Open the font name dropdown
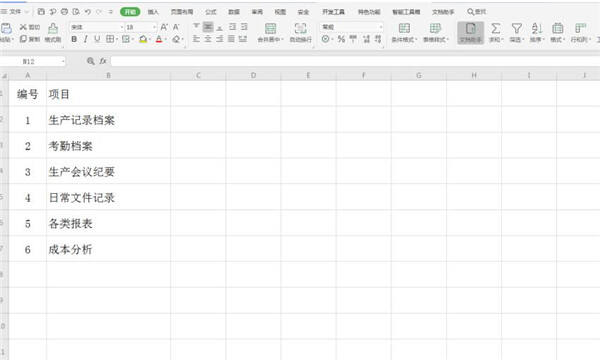 click(x=122, y=27)
